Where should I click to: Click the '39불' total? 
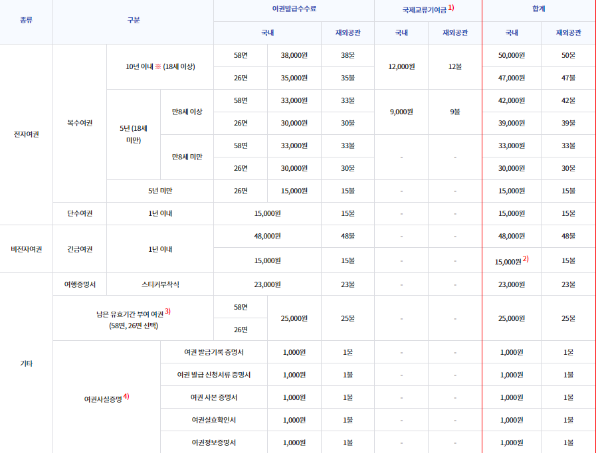coord(568,123)
